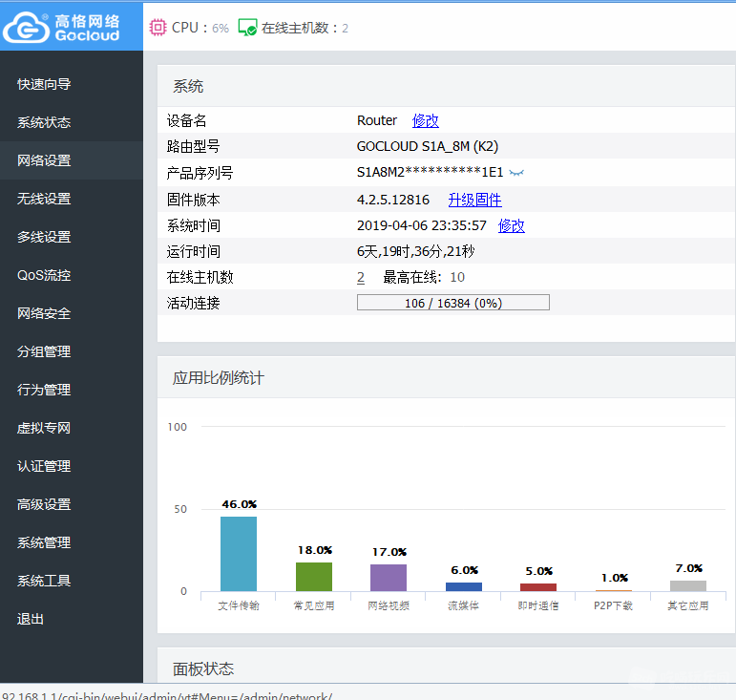736x700 pixels.
Task: Click the CPU chip icon
Action: pos(158,28)
